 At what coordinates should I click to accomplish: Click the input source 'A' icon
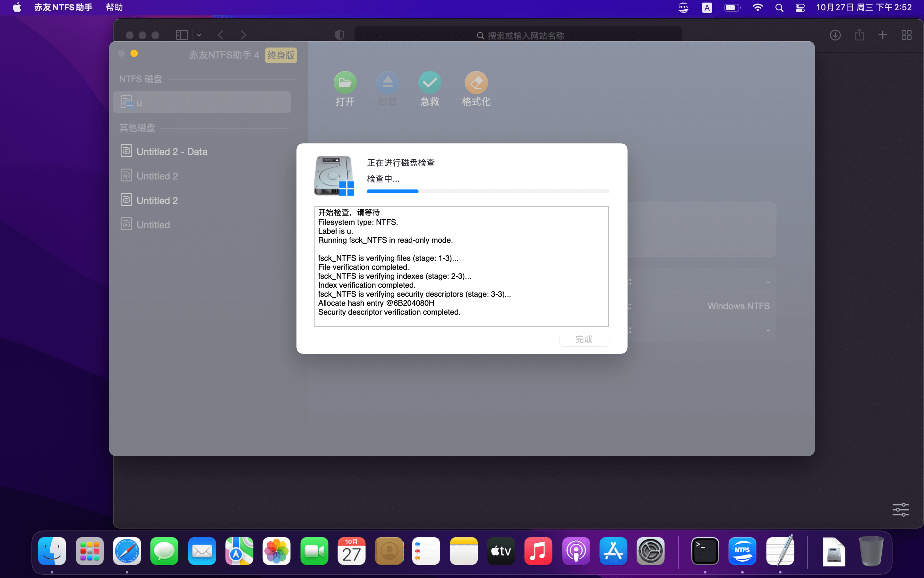coord(707,8)
